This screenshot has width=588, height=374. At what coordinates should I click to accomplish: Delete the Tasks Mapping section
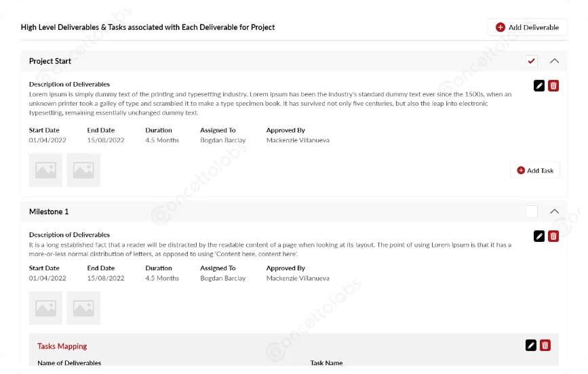[x=545, y=346]
